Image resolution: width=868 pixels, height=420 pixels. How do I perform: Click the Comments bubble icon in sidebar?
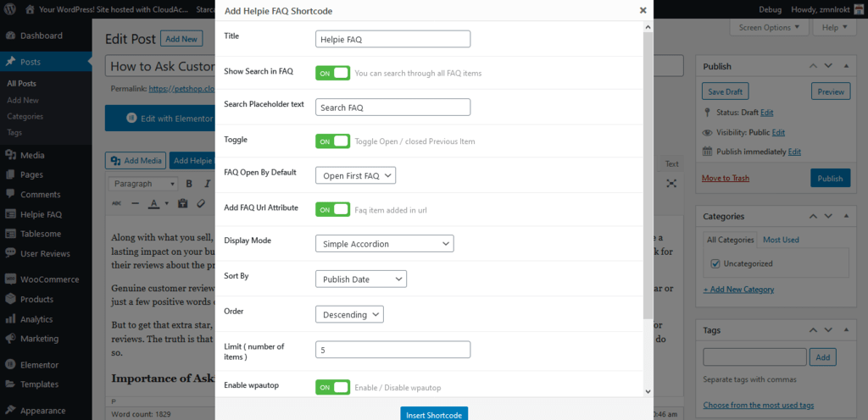pyautogui.click(x=10, y=195)
